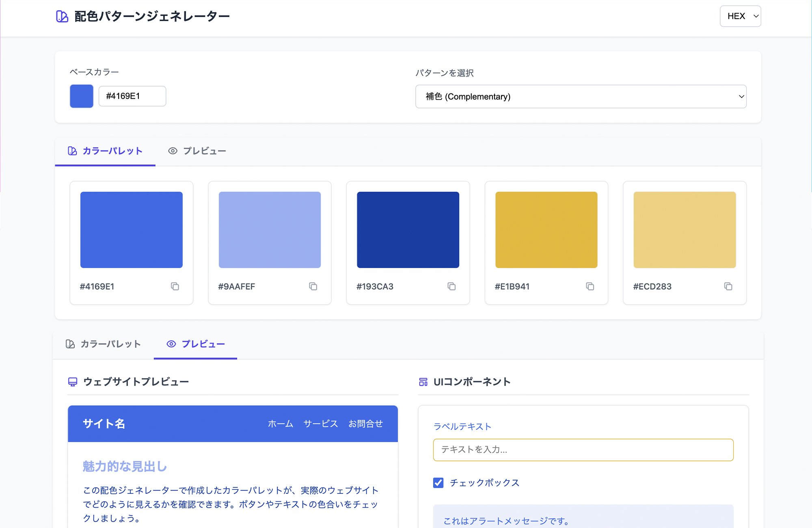Image resolution: width=812 pixels, height=528 pixels.
Task: Open the サービス link in the site preview
Action: [x=321, y=424]
